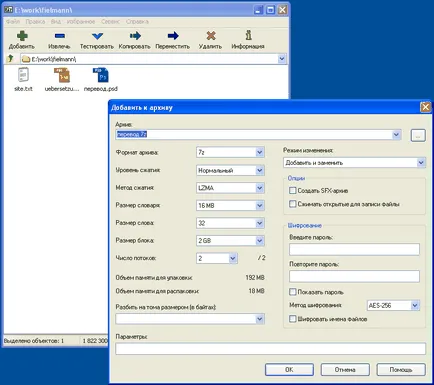Select the uebersetzu... file icon

[62, 75]
